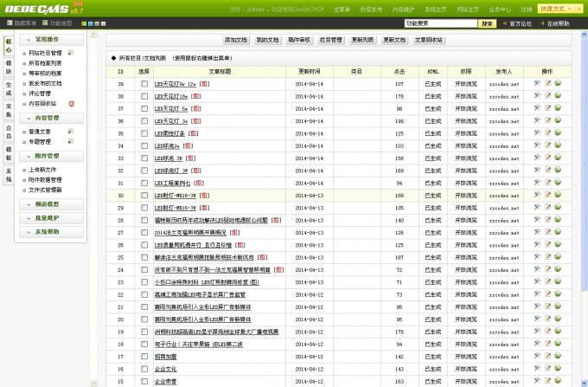
Task: Choose the blue skin color swatch
Action: tap(91, 23)
